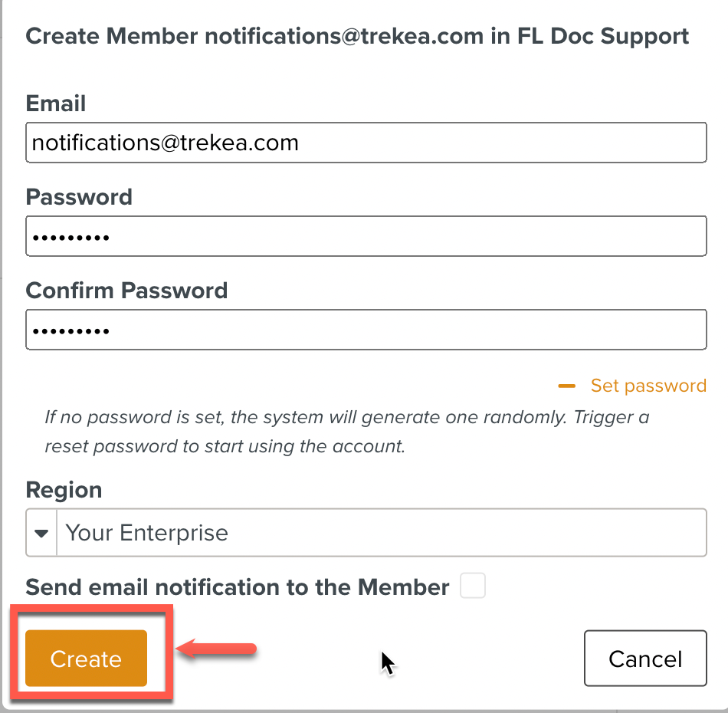The width and height of the screenshot is (728, 713).
Task: Expand the Region dropdown arrow
Action: tap(41, 533)
